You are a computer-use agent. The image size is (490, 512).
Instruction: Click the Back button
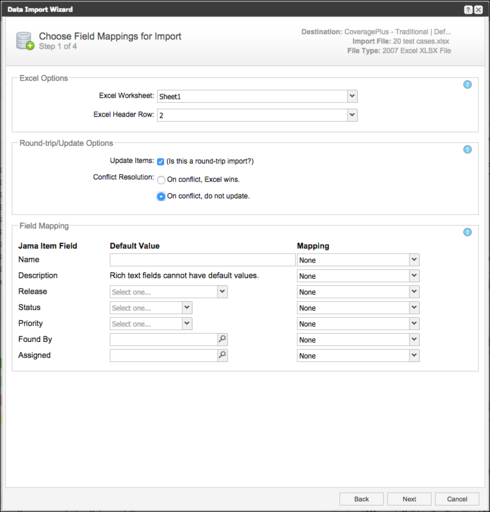tap(361, 499)
